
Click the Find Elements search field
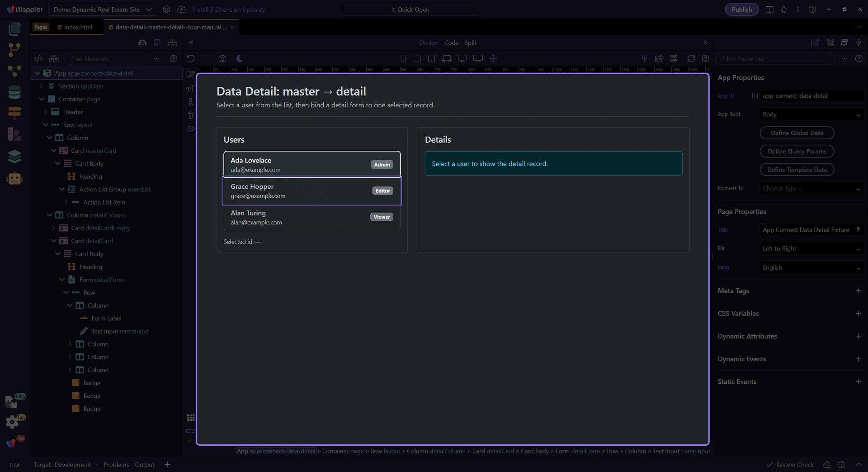pyautogui.click(x=106, y=59)
